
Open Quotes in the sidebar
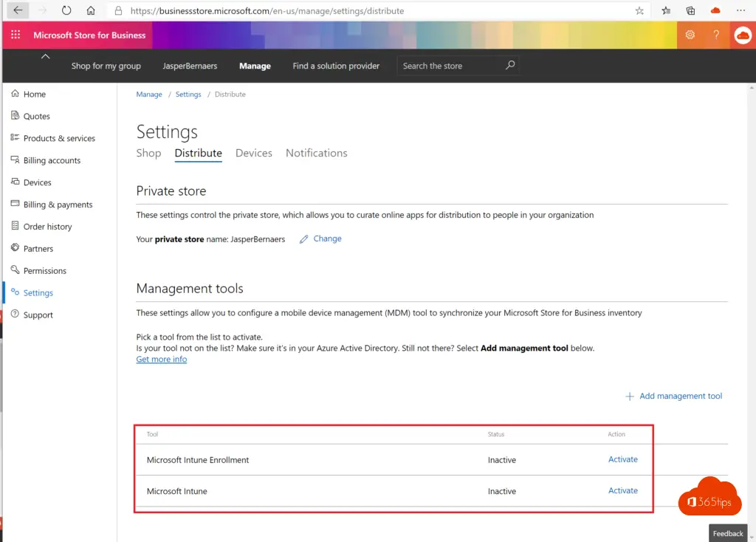[x=37, y=116]
